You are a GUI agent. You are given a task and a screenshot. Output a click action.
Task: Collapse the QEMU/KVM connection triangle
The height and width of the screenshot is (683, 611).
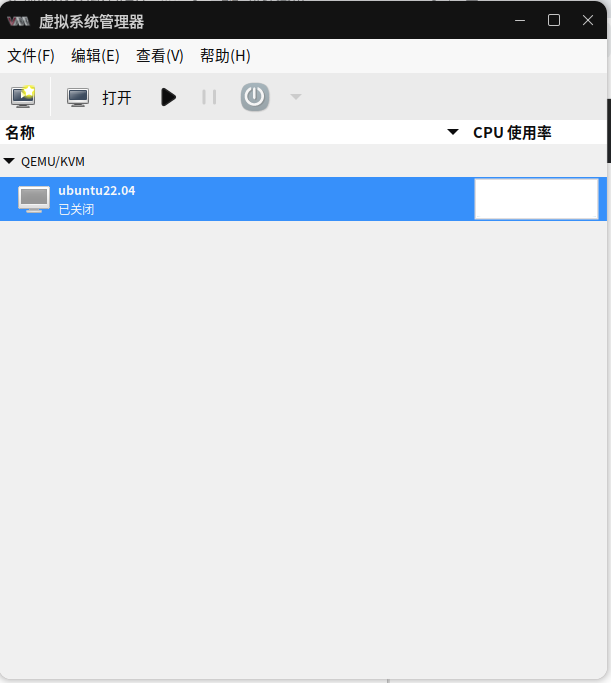click(9, 161)
